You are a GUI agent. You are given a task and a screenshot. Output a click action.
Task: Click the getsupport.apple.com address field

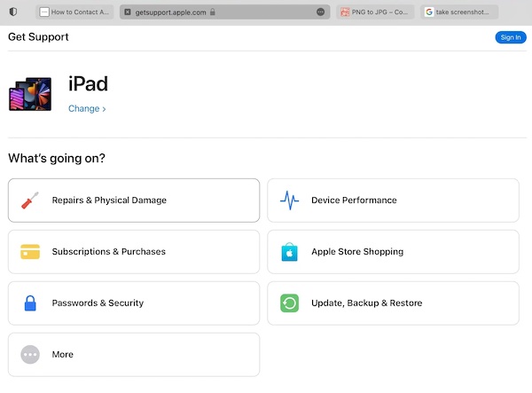224,12
